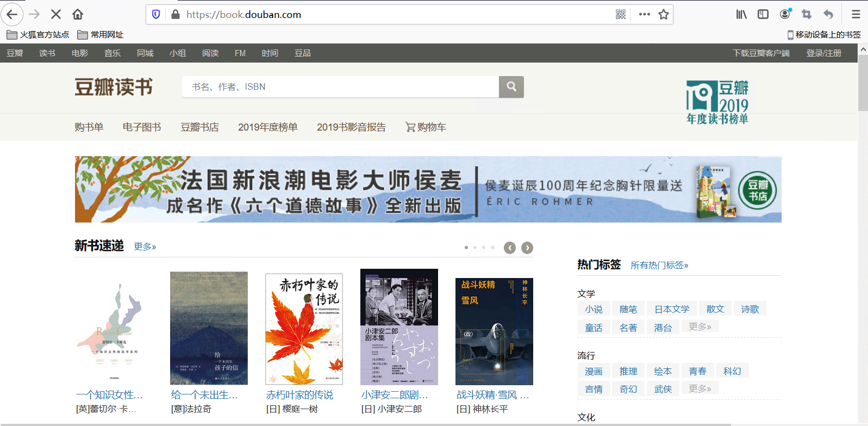This screenshot has width=868, height=426.
Task: Open 同城 in top navigation bar
Action: 145,53
